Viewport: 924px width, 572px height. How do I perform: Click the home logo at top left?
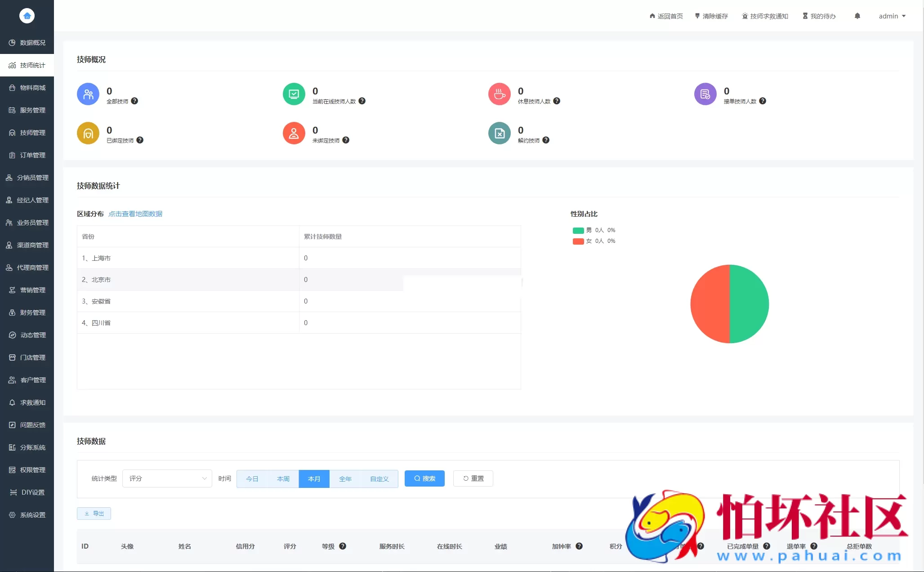[x=27, y=16]
